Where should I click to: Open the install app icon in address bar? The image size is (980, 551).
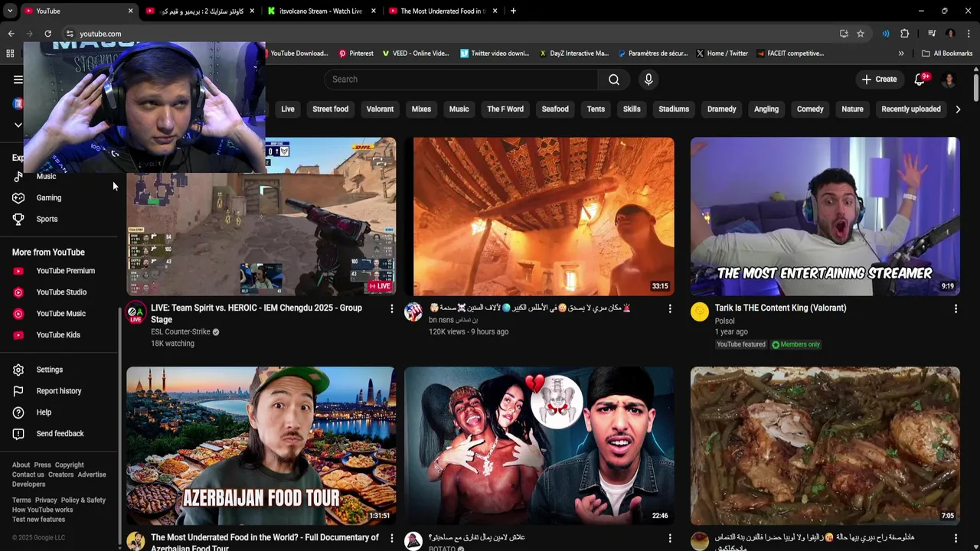(x=844, y=34)
